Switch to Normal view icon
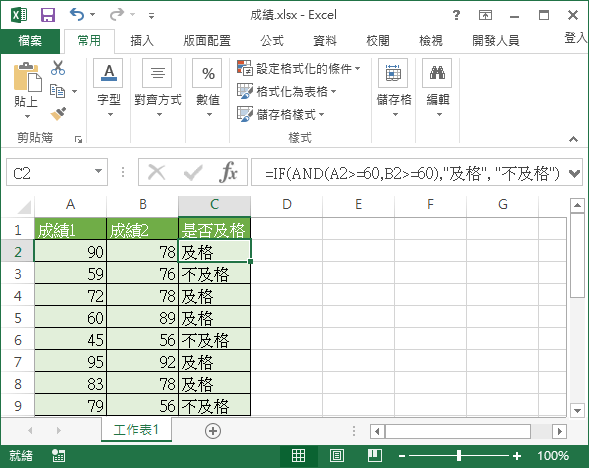Image resolution: width=589 pixels, height=468 pixels. tap(298, 456)
